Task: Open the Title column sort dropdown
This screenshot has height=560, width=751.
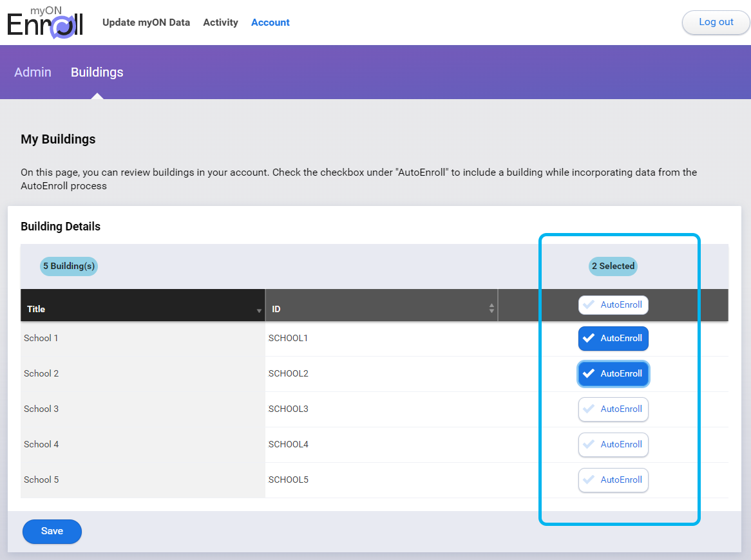Action: [x=260, y=308]
